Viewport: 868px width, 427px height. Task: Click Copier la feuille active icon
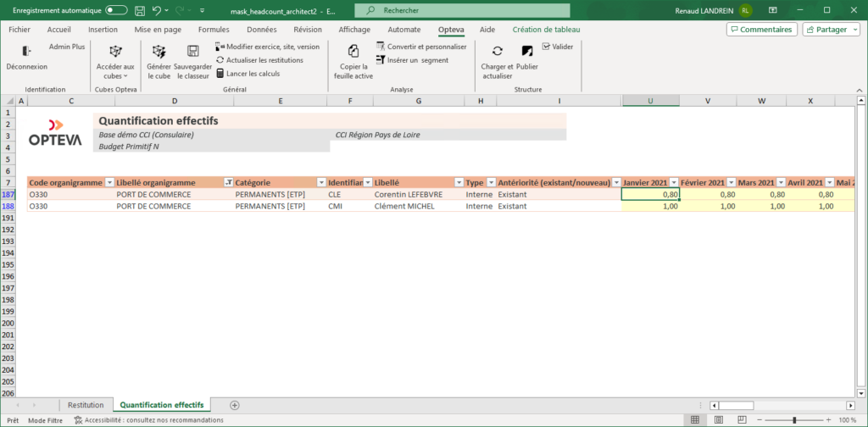353,51
